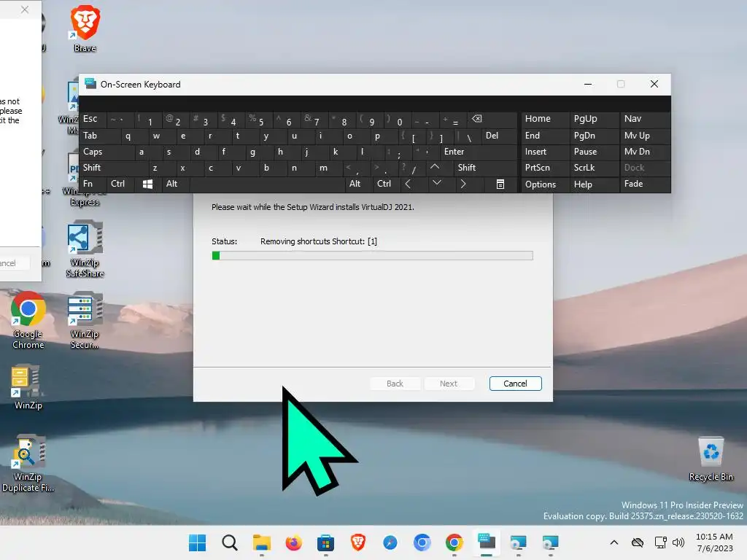Toggle the left Shift key
The image size is (747, 560).
tap(113, 168)
